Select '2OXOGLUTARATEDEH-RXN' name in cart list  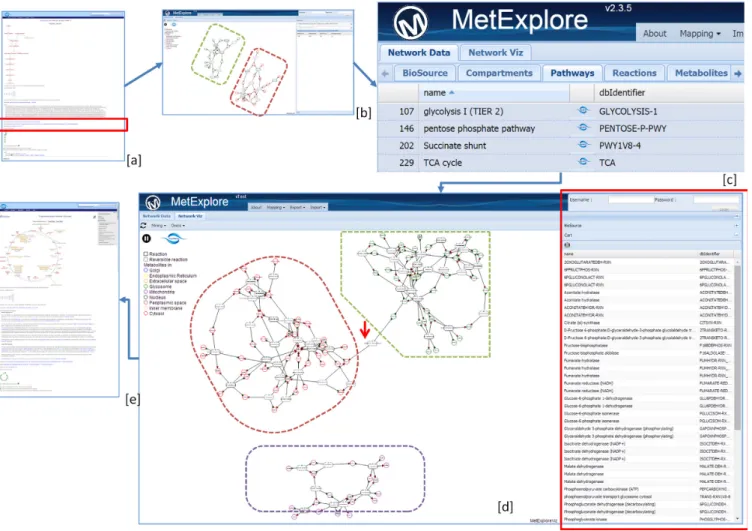click(x=587, y=262)
